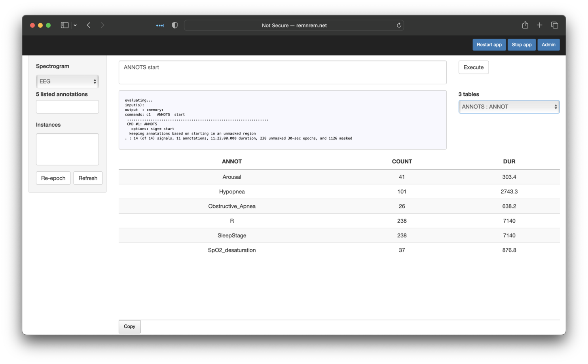Image resolution: width=588 pixels, height=364 pixels.
Task: Click the Re-epoch button
Action: 53,178
